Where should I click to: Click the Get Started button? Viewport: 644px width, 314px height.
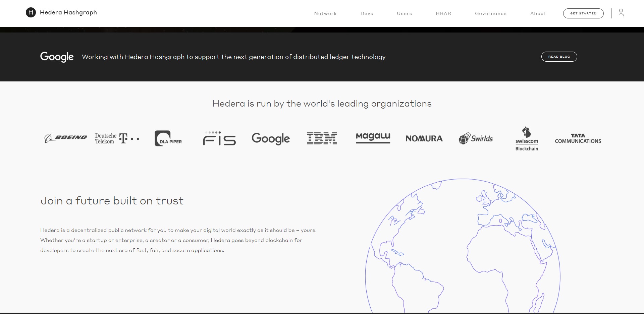pos(583,13)
